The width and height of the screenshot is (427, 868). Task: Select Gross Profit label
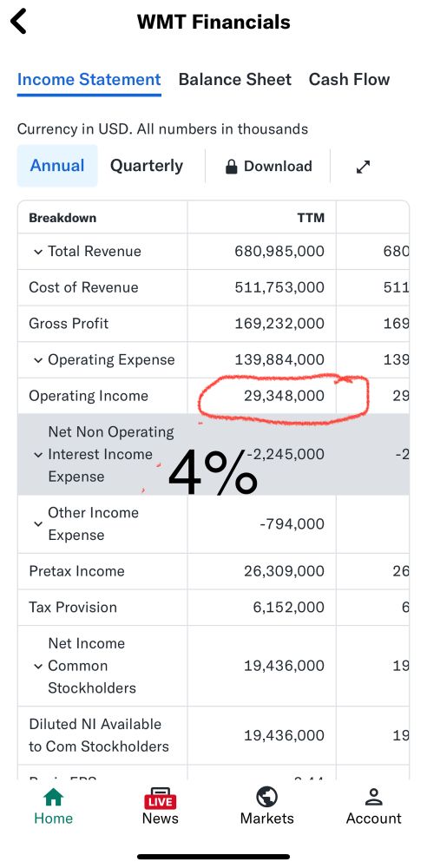69,323
